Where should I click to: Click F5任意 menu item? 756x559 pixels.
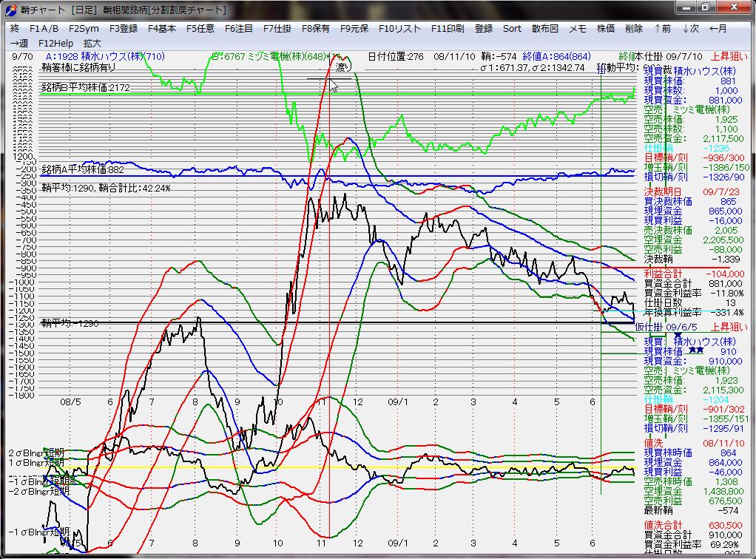[200, 28]
